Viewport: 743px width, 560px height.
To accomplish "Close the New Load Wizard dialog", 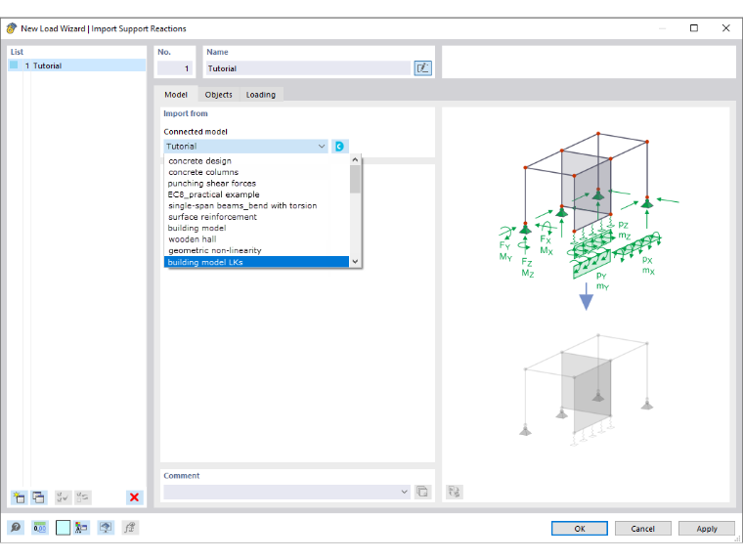I will click(x=725, y=28).
